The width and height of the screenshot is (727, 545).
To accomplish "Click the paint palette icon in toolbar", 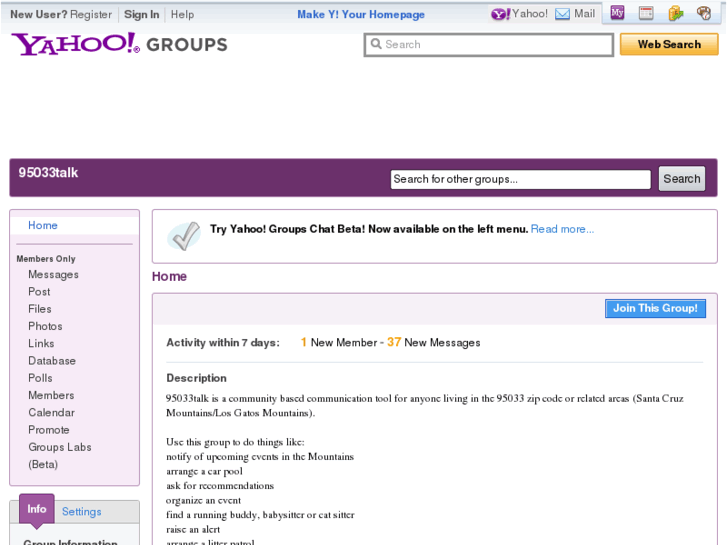I will 704,13.
